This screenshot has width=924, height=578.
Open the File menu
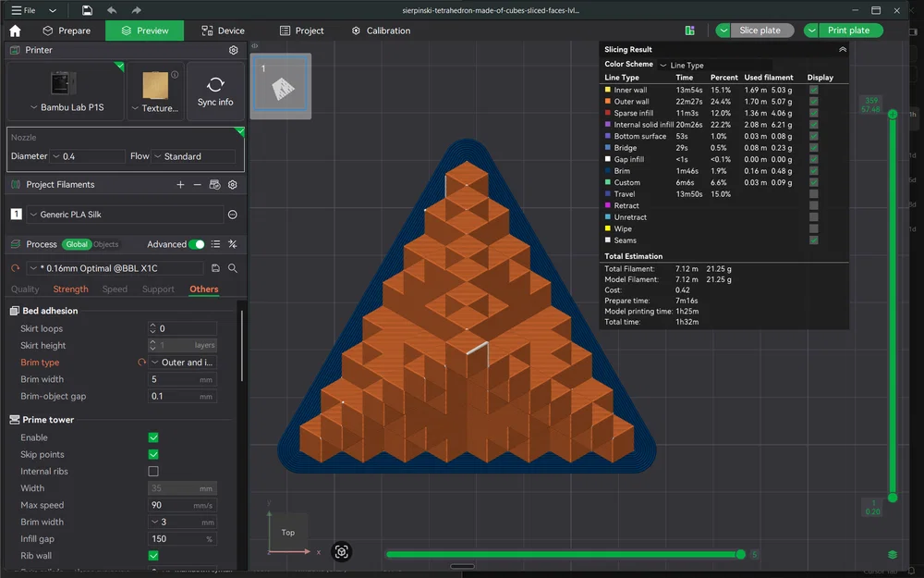point(28,10)
